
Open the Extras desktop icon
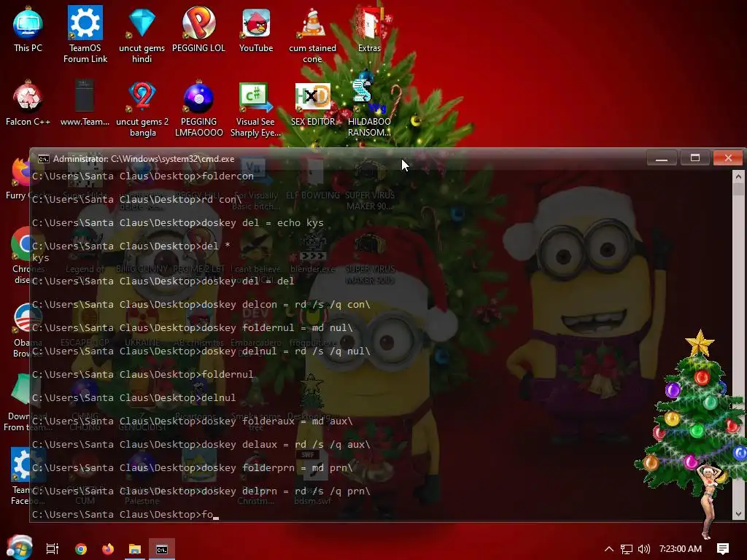click(369, 28)
